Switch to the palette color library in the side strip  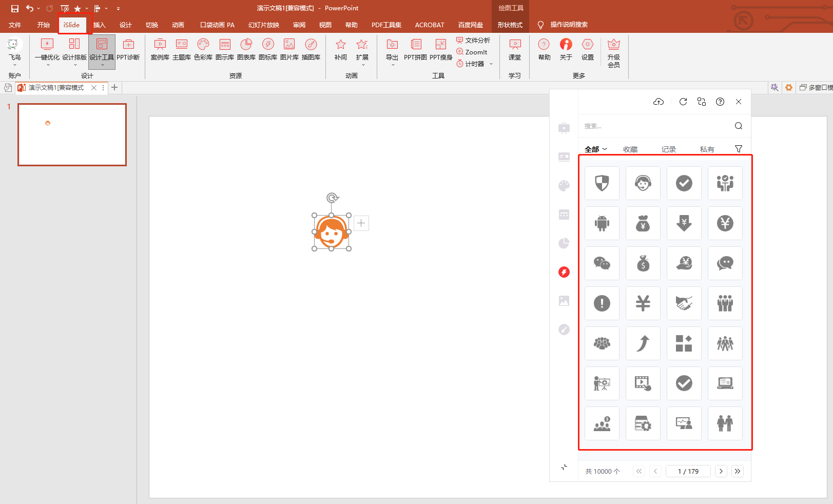(564, 186)
